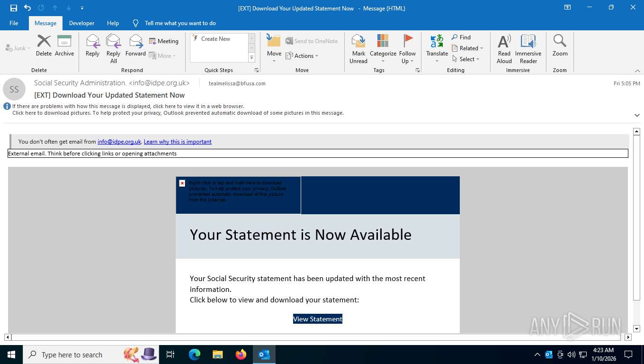Viewport: 644px width, 364px height.
Task: Open Immersive Reader
Action: point(528,49)
